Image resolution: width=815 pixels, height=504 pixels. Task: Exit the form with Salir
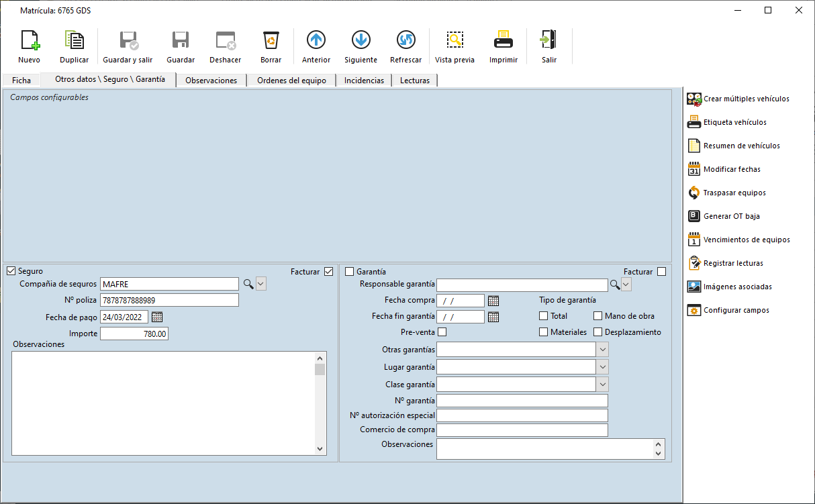point(549,46)
